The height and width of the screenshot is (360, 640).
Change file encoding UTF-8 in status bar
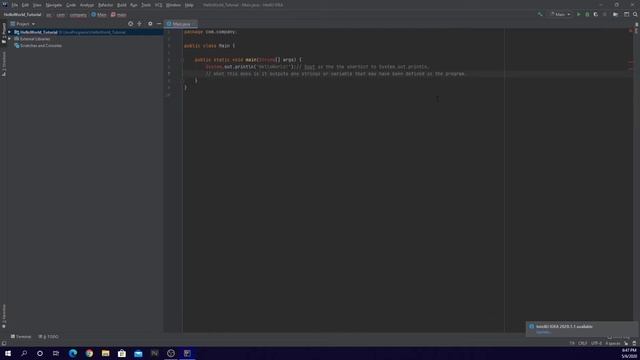click(596, 343)
